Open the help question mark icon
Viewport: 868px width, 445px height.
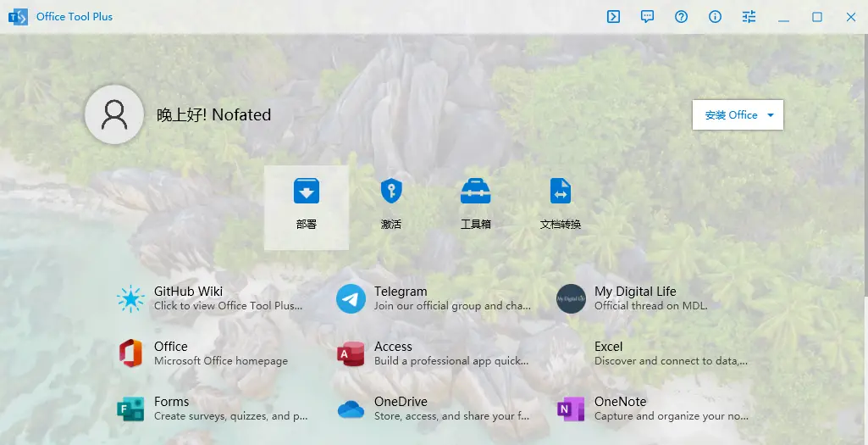click(x=682, y=17)
